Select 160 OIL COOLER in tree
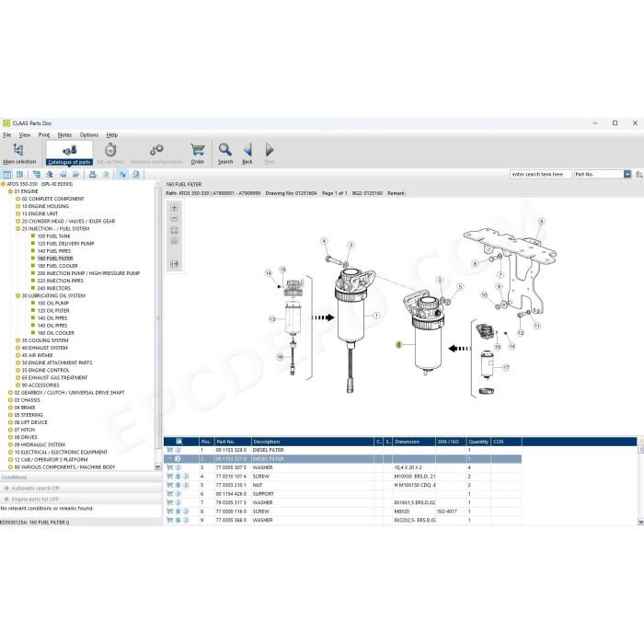 click(x=55, y=333)
